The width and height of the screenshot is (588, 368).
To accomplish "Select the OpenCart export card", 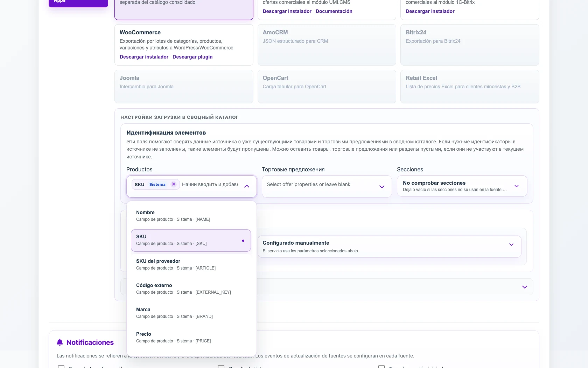I will (x=327, y=87).
